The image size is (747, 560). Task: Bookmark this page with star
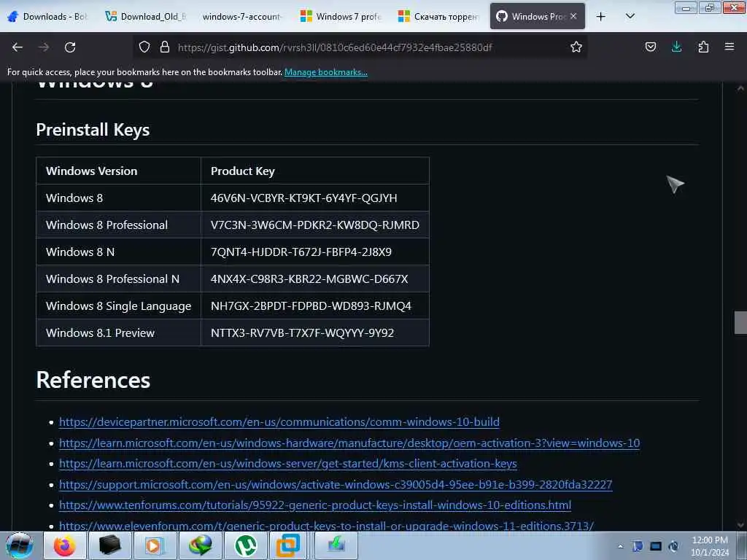[576, 47]
